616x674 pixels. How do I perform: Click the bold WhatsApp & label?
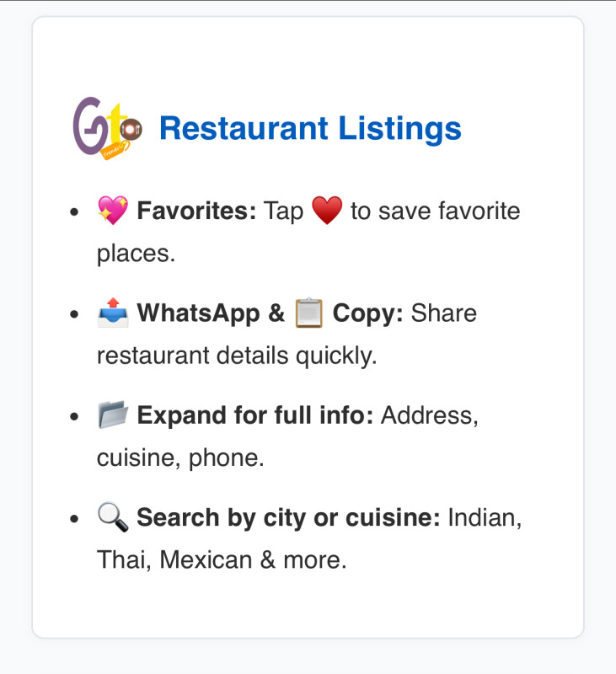click(211, 313)
